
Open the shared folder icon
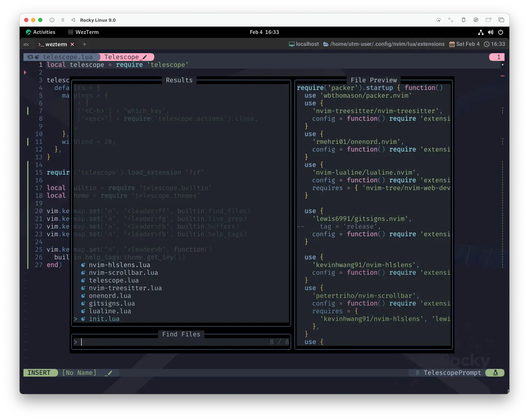click(488, 20)
